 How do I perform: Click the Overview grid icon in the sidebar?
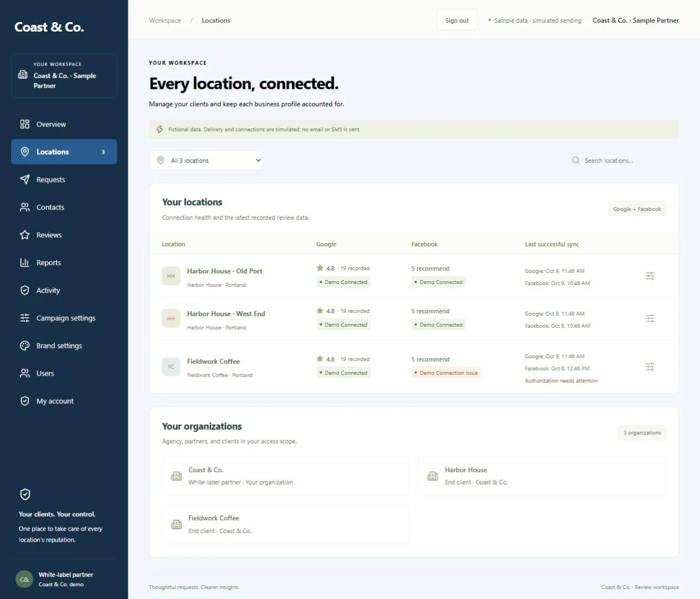click(x=24, y=124)
